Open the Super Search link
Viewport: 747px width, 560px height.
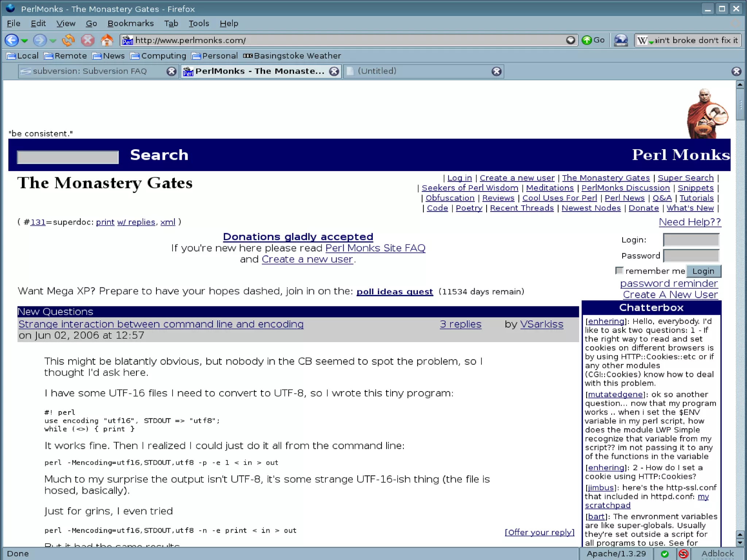click(685, 178)
